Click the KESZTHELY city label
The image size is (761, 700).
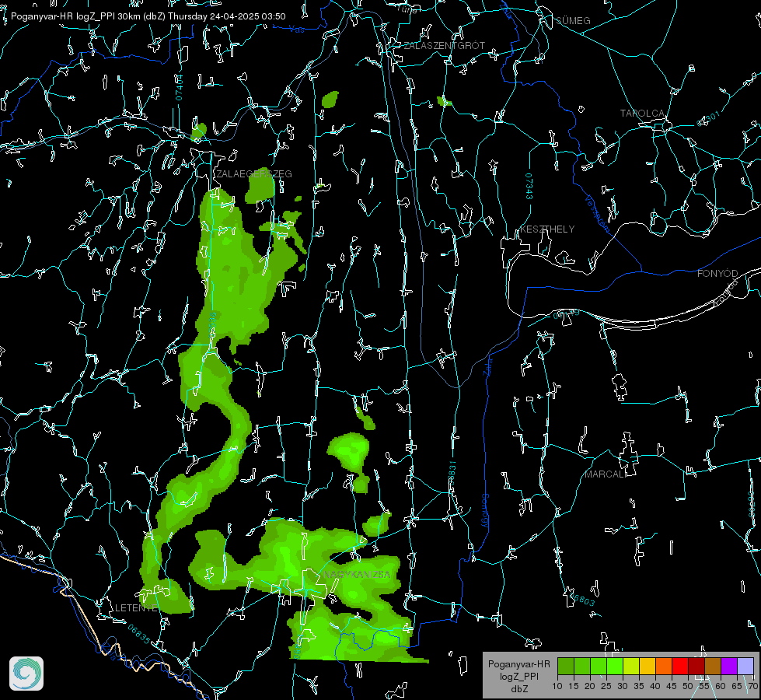[547, 229]
